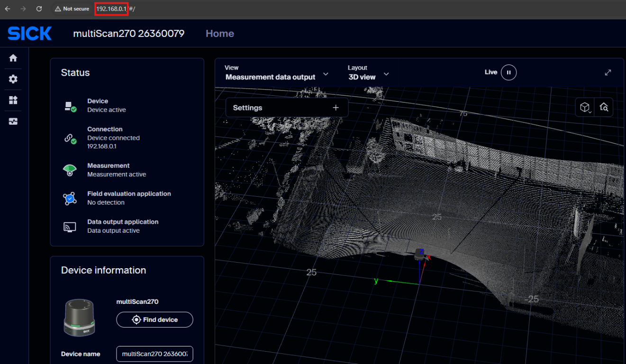
Task: Click the Not secure warning badge
Action: (x=72, y=9)
